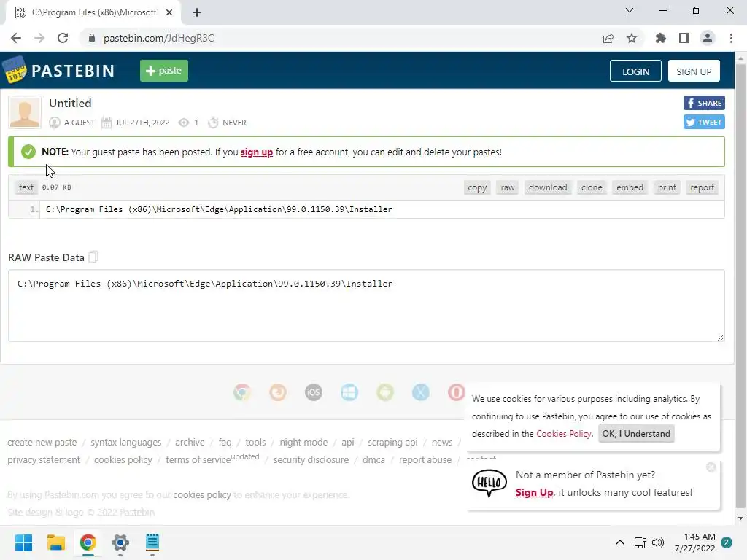The image size is (747, 560).
Task: Open the scraping api footer link
Action: (x=392, y=442)
